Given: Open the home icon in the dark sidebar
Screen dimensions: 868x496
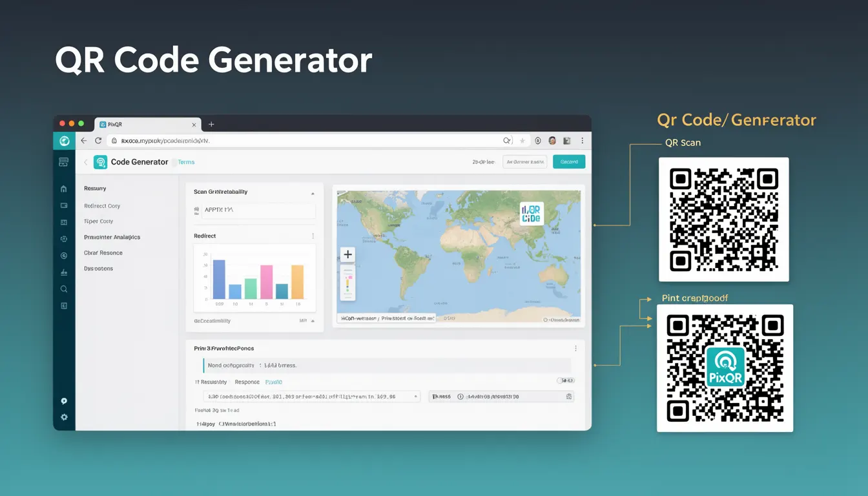Looking at the screenshot, I should click(x=64, y=189).
